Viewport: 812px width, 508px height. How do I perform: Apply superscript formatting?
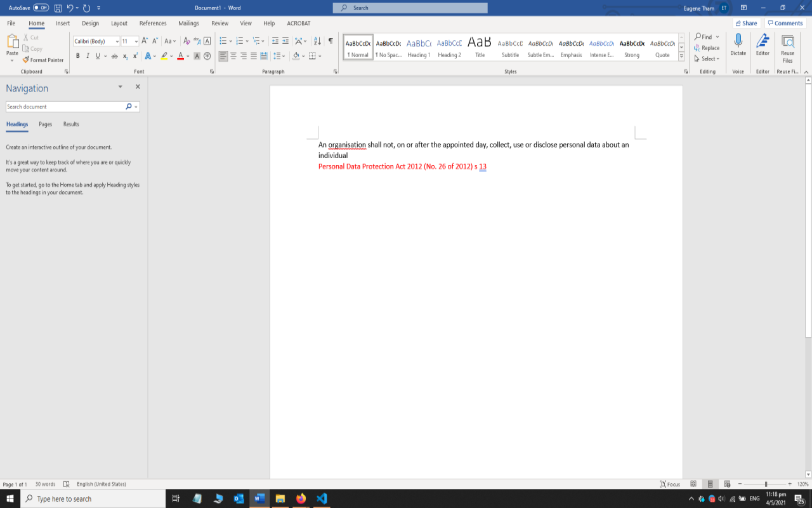pyautogui.click(x=135, y=56)
